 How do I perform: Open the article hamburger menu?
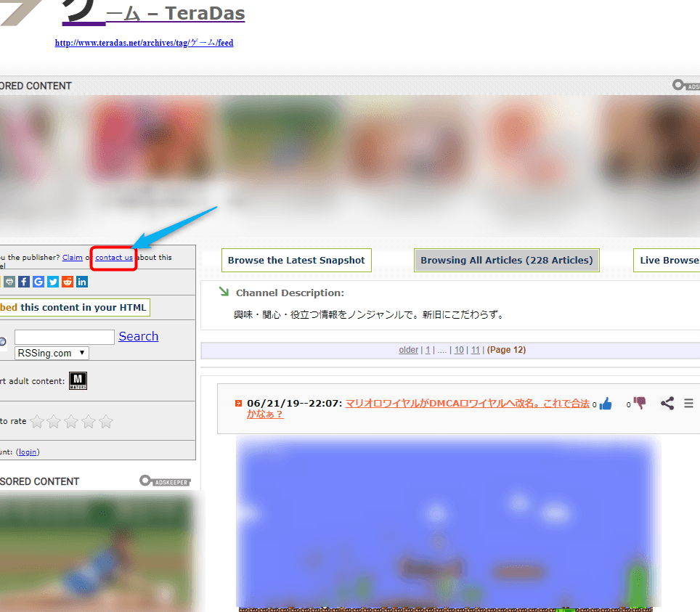688,403
